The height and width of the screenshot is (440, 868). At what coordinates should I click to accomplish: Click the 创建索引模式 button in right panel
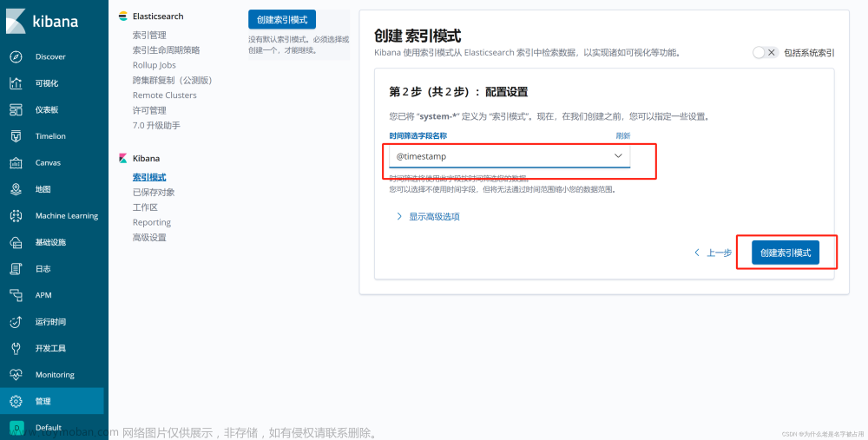tap(786, 253)
